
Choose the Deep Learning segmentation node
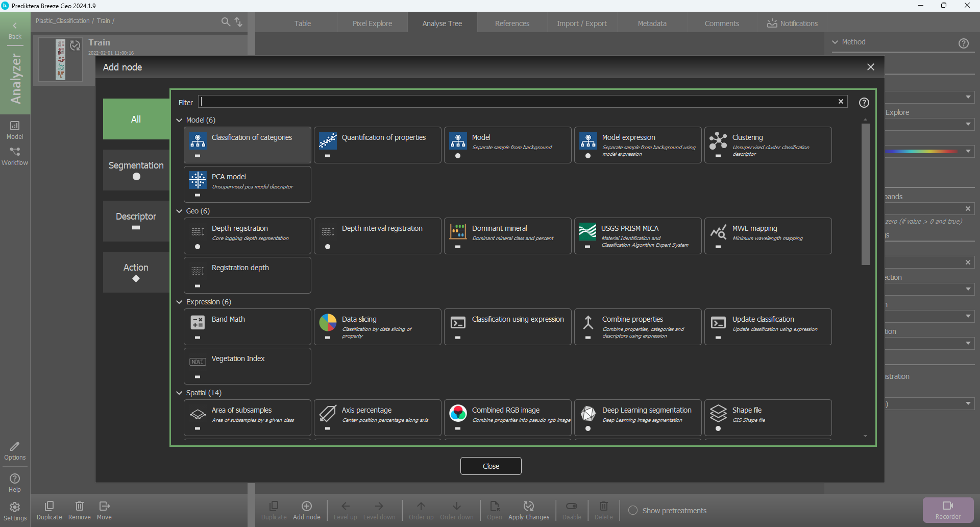pos(638,418)
